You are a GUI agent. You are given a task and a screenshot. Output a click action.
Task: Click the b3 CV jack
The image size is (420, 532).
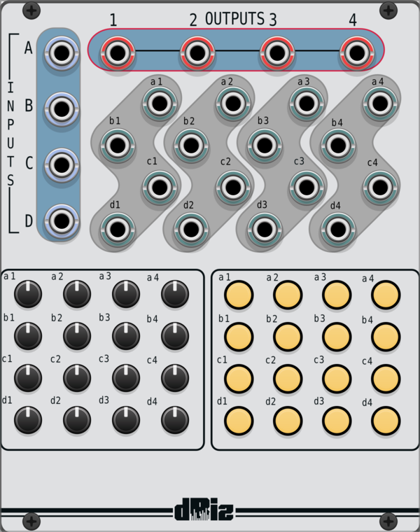click(265, 146)
